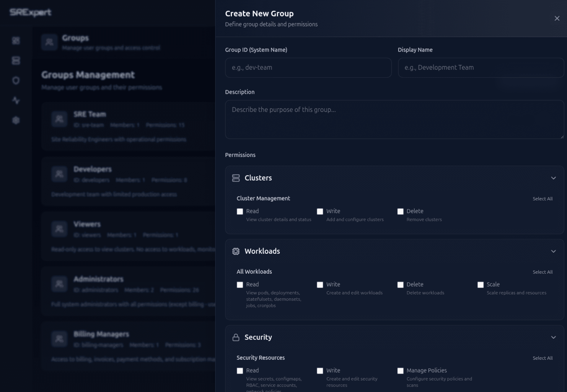Click Select All for All Workloads
The width and height of the screenshot is (567, 392).
[x=542, y=272]
